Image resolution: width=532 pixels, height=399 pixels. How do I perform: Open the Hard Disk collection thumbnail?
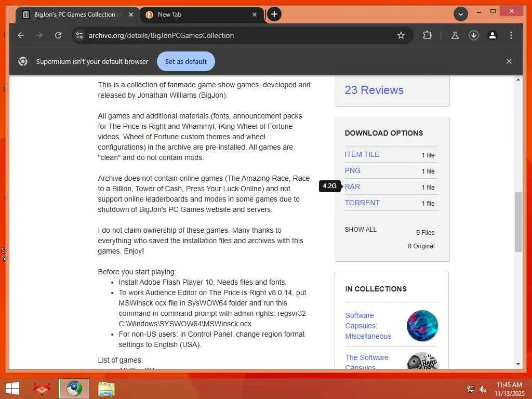click(422, 361)
